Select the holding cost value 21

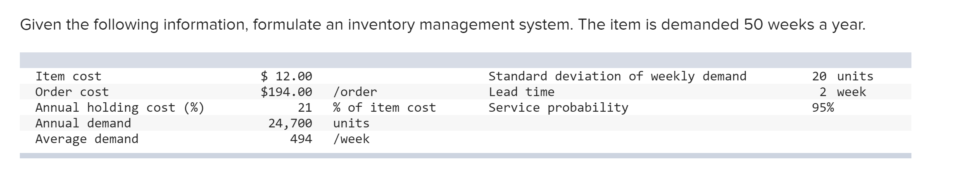click(x=305, y=108)
